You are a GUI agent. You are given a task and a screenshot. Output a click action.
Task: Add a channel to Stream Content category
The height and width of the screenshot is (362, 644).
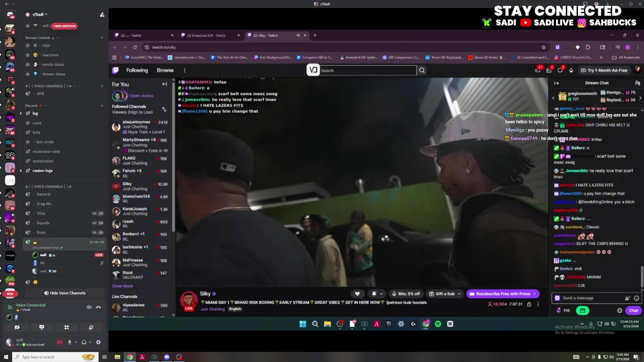point(102,38)
